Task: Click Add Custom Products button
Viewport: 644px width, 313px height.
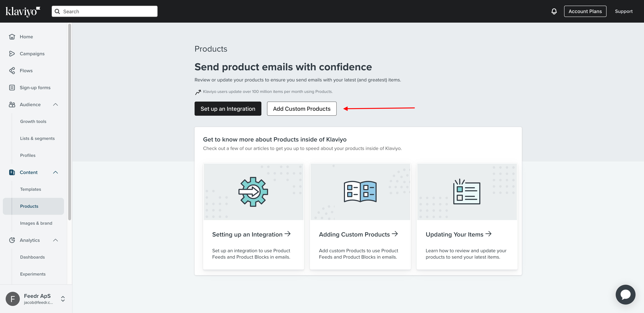Action: coord(302,108)
